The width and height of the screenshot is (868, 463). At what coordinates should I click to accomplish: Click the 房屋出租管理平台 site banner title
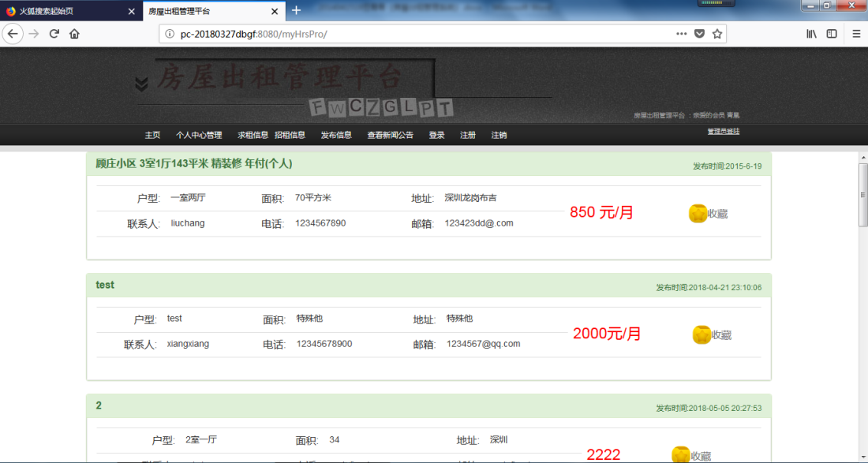point(279,77)
